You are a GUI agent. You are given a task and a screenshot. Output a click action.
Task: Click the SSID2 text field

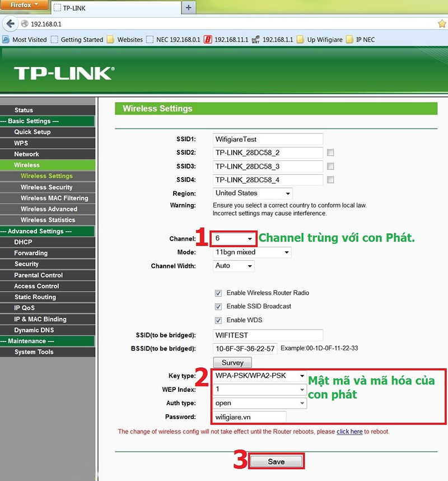tap(268, 153)
